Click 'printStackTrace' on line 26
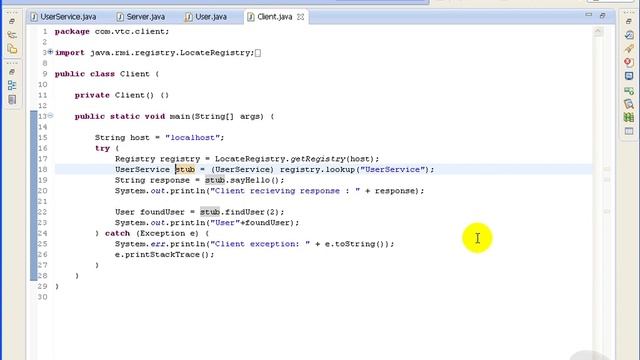 [162, 254]
